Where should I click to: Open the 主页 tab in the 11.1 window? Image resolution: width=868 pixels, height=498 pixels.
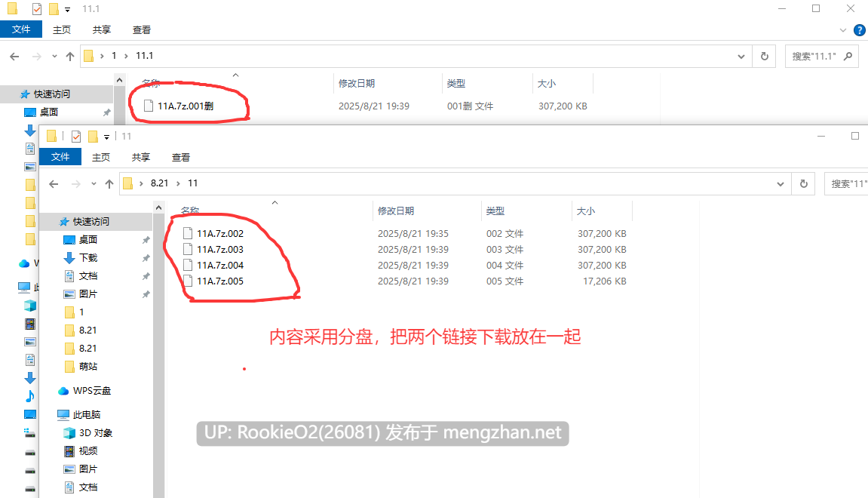tap(61, 30)
